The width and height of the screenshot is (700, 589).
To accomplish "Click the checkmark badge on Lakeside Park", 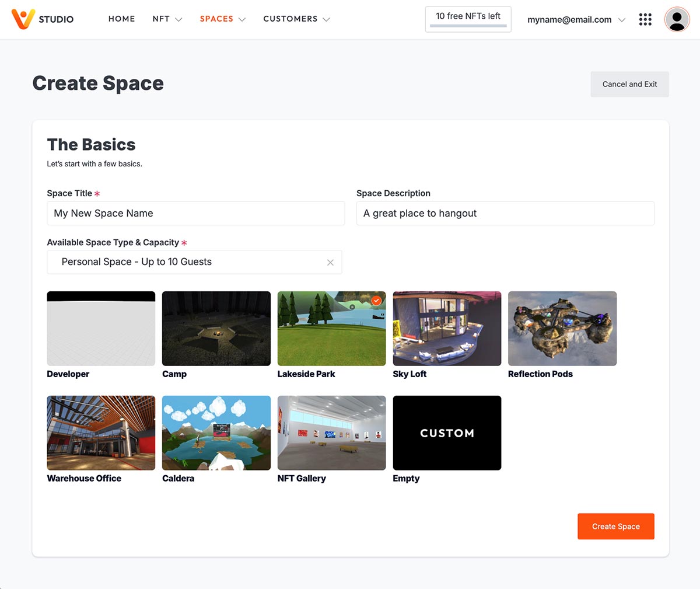I will coord(376,301).
